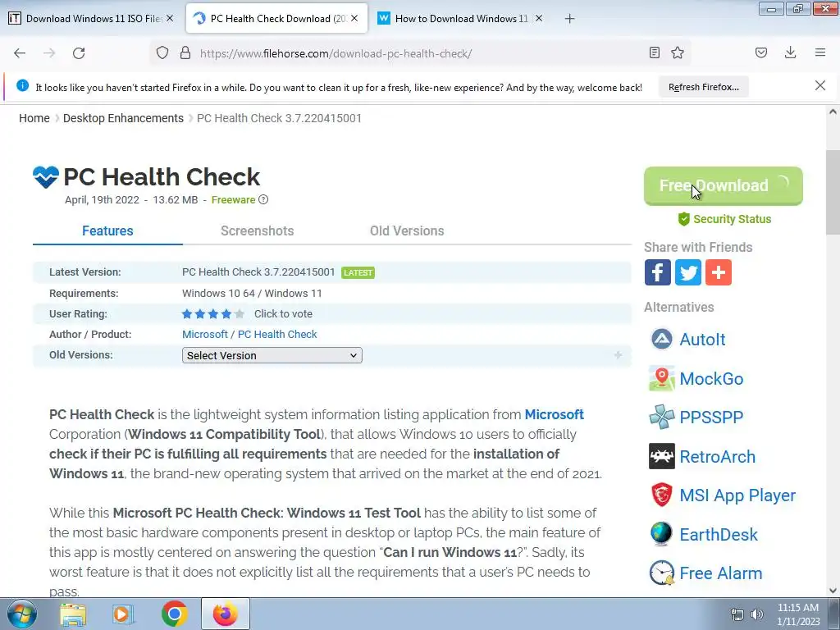840x630 pixels.
Task: Open the Freeware license link
Action: click(x=233, y=200)
